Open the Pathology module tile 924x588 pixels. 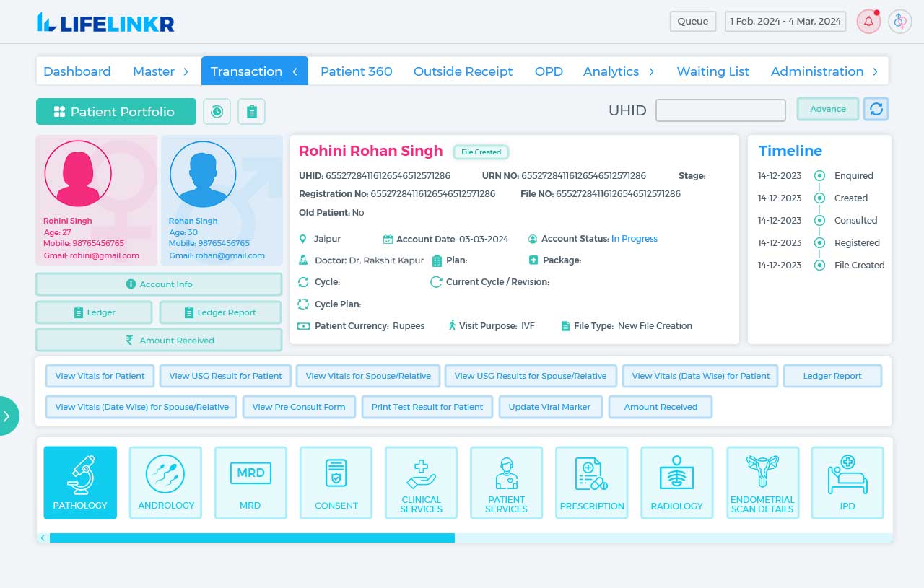pos(80,482)
